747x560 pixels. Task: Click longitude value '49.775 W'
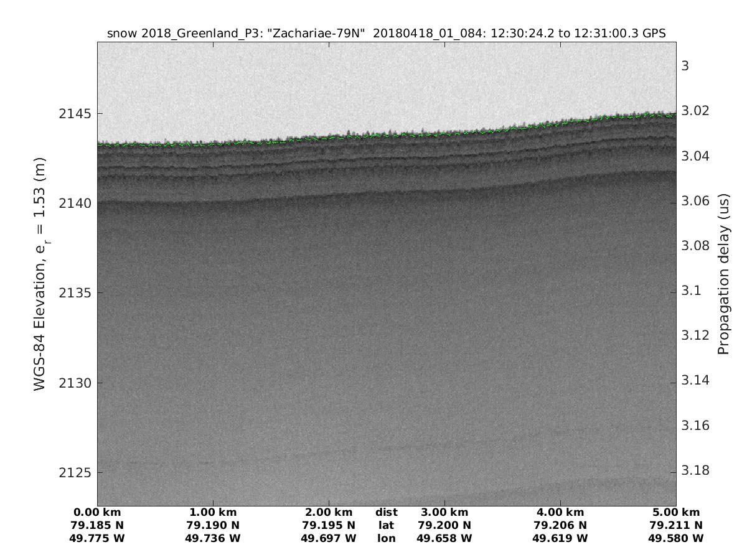[97, 538]
